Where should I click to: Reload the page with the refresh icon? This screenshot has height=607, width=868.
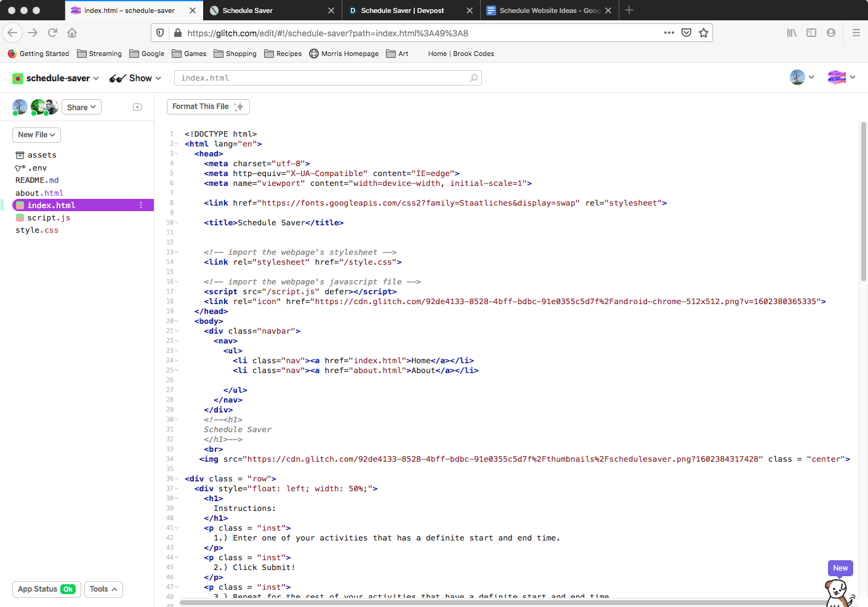(52, 33)
